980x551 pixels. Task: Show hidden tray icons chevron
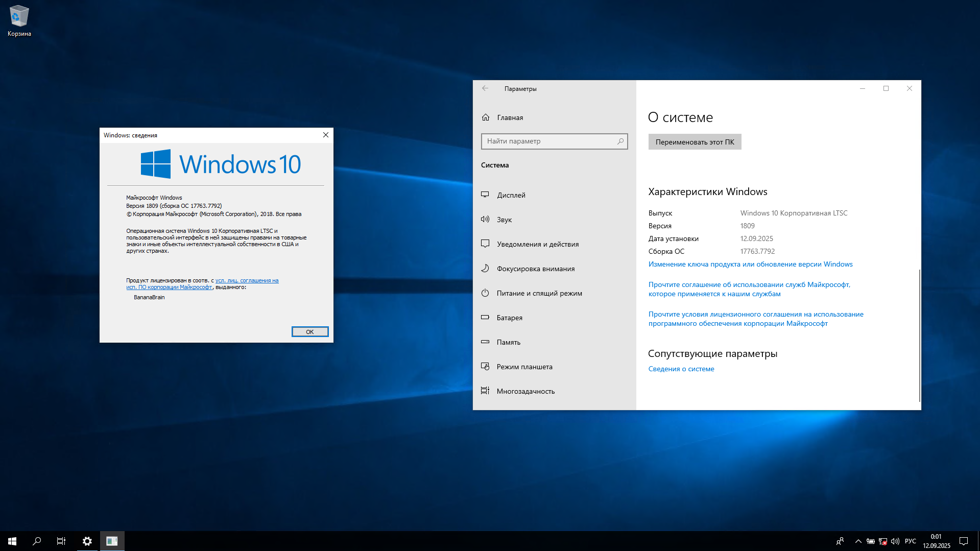(x=858, y=541)
